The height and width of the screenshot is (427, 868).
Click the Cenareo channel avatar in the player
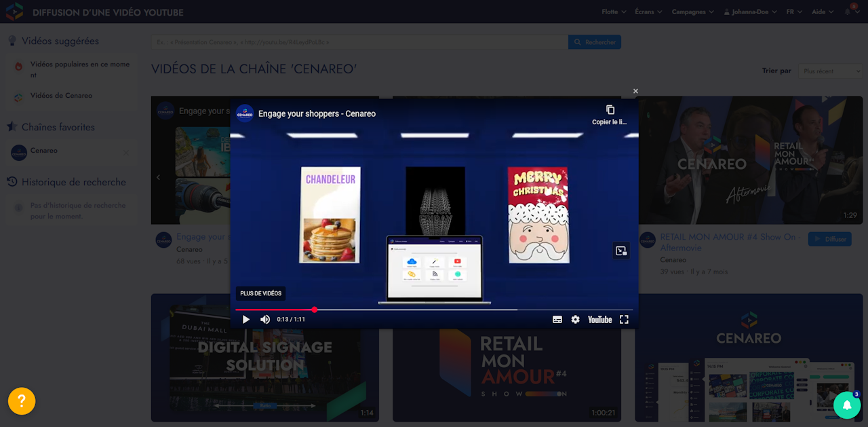click(245, 113)
